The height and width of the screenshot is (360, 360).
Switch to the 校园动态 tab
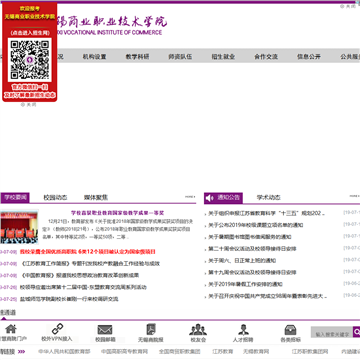55,197
